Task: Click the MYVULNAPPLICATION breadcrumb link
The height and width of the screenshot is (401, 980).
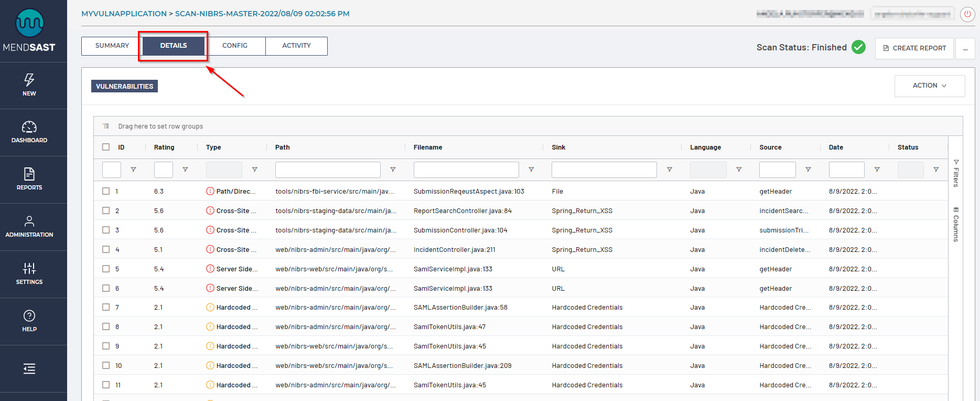Action: coord(124,14)
